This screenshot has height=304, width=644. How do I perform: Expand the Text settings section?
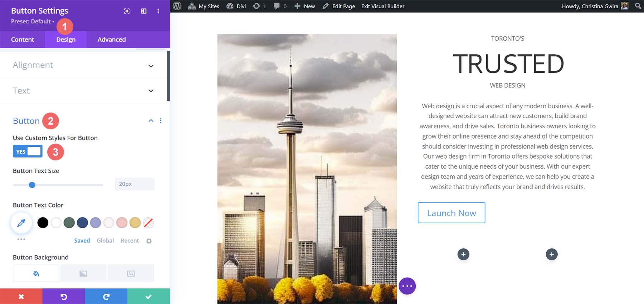click(151, 91)
